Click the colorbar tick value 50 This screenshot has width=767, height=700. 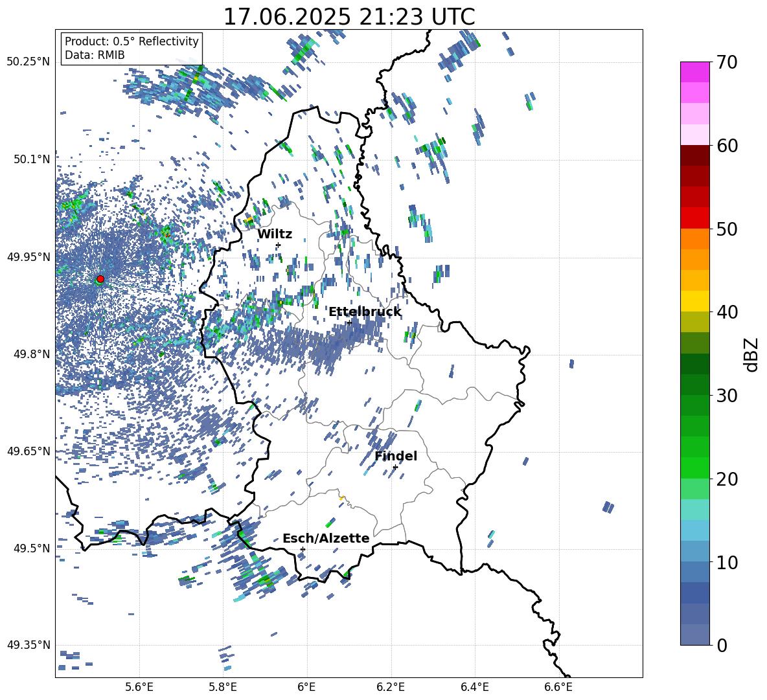[x=727, y=229]
